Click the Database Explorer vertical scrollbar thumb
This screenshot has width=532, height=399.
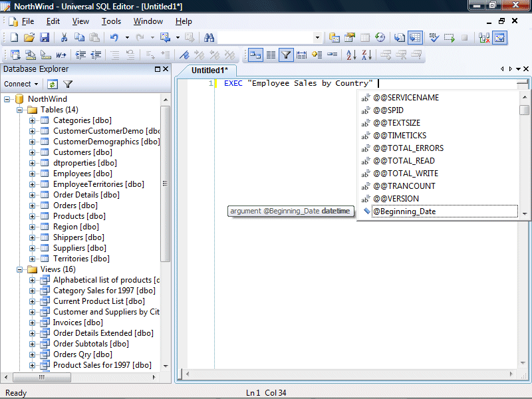(165, 184)
